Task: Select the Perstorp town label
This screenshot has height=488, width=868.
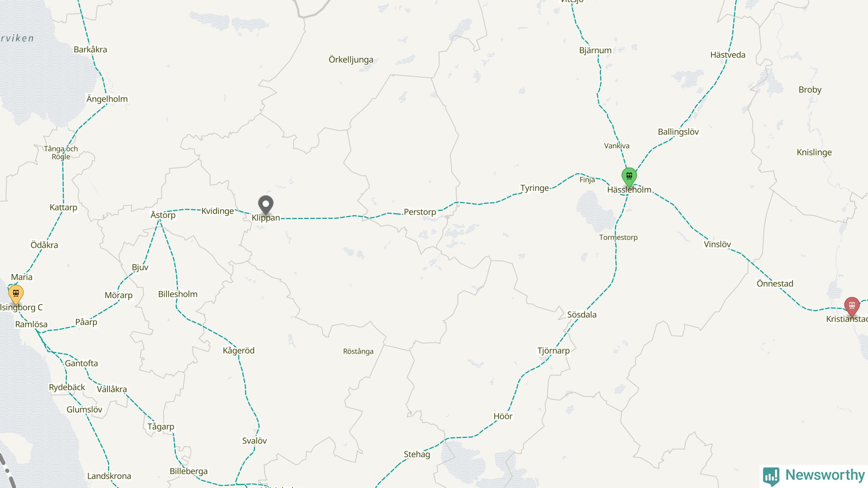Action: (x=420, y=212)
